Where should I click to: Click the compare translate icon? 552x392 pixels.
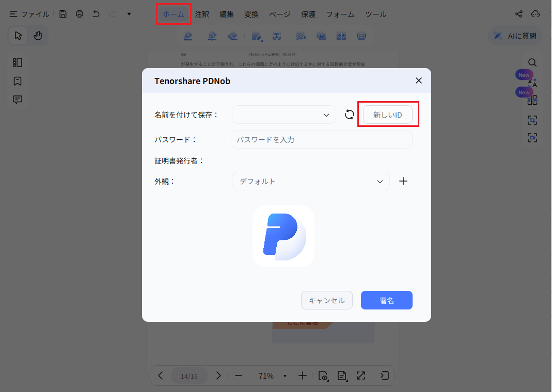(x=532, y=101)
